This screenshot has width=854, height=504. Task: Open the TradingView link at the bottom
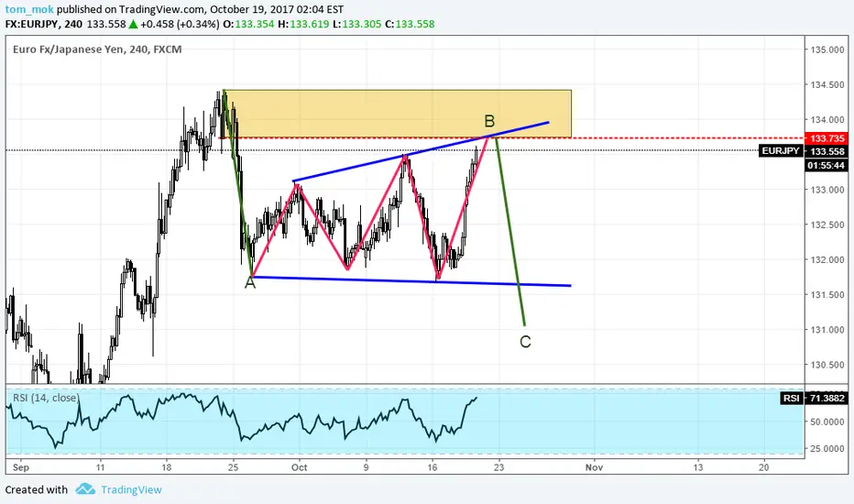[131, 490]
